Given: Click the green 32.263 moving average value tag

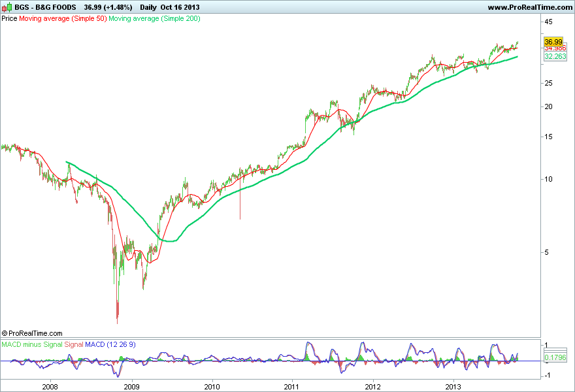Looking at the screenshot, I should tap(555, 56).
